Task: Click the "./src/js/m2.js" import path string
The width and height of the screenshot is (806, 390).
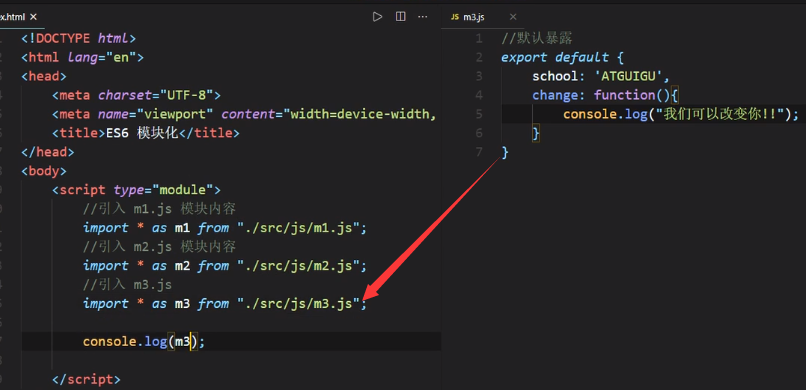Action: 298,266
